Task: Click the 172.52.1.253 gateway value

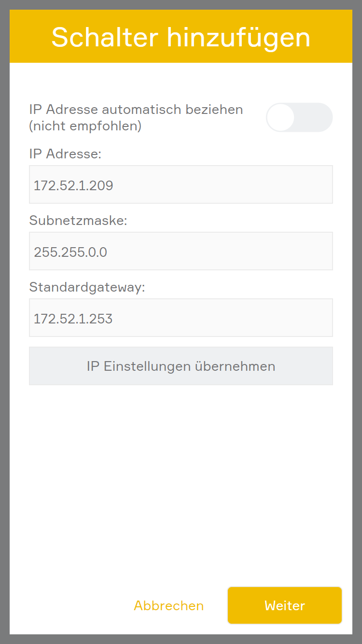Action: (73, 319)
